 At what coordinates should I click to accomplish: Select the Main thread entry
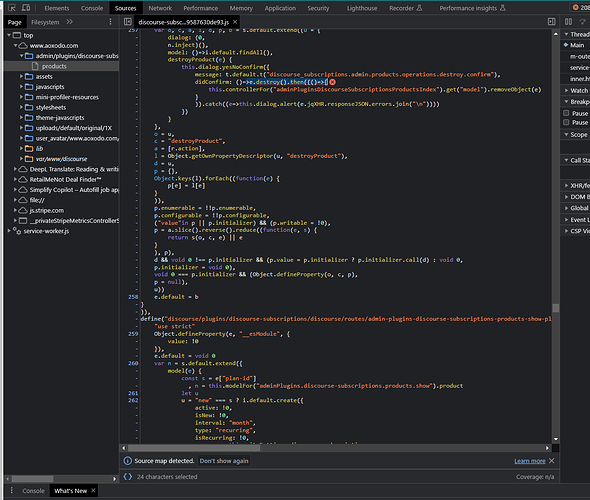coord(577,45)
